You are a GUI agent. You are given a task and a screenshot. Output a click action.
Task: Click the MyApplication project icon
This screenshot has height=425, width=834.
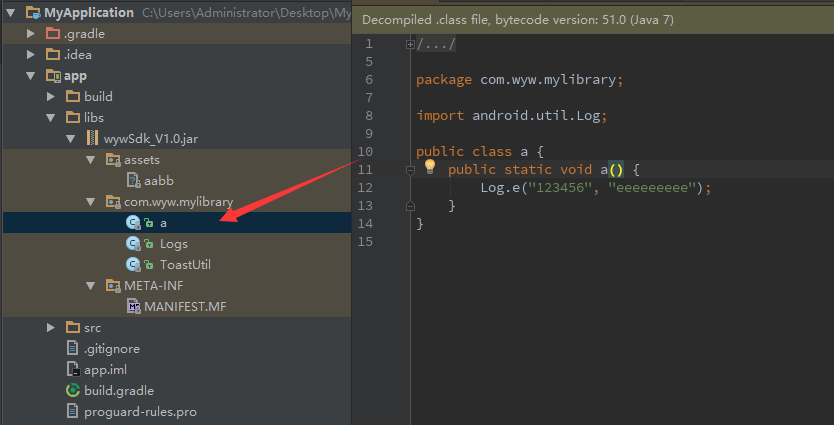point(33,13)
